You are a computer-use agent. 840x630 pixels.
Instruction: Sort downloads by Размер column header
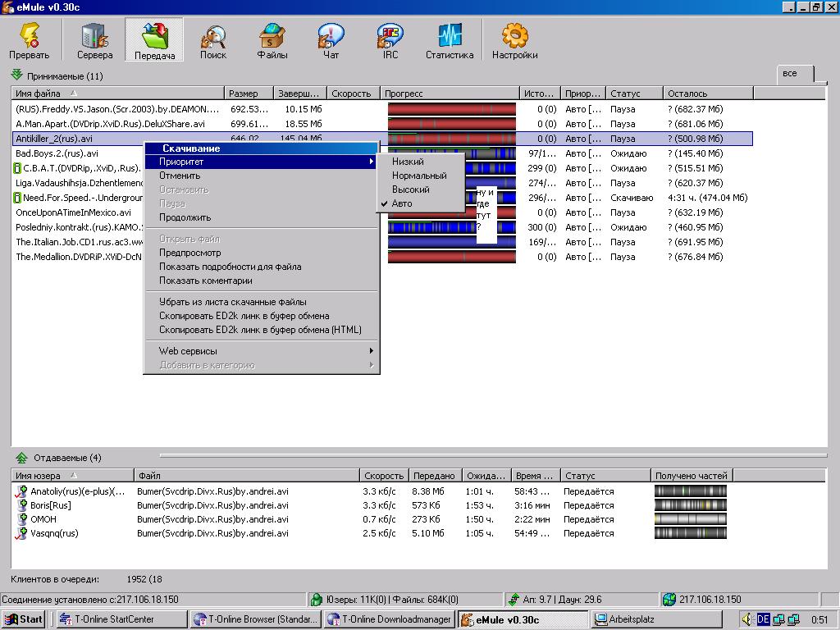[249, 94]
